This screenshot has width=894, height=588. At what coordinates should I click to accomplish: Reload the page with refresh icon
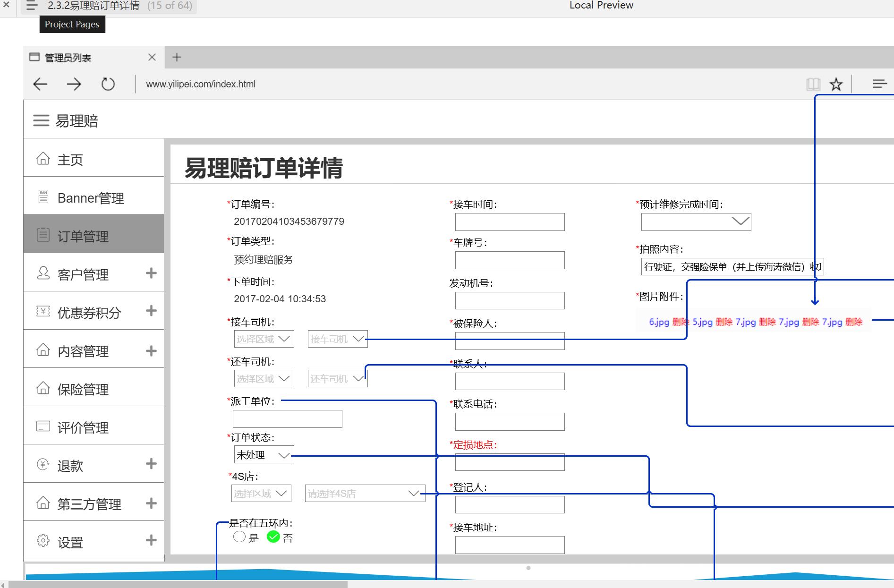tap(108, 84)
